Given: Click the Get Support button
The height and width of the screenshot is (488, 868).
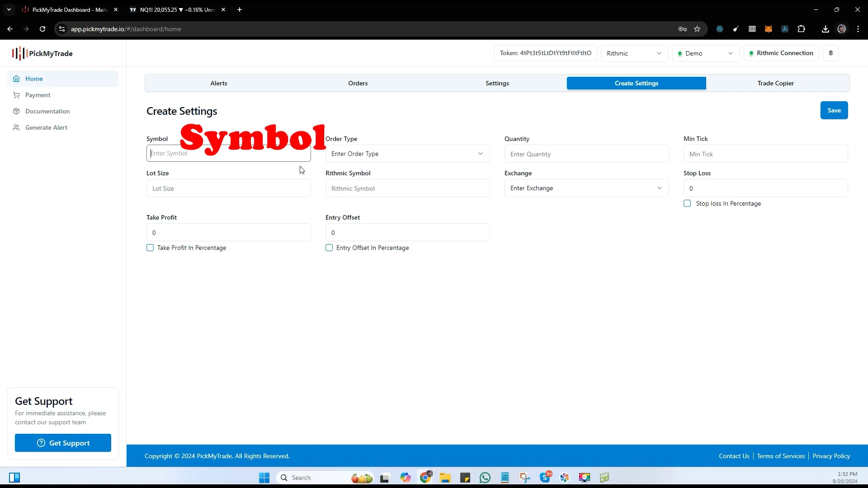Looking at the screenshot, I should point(63,443).
